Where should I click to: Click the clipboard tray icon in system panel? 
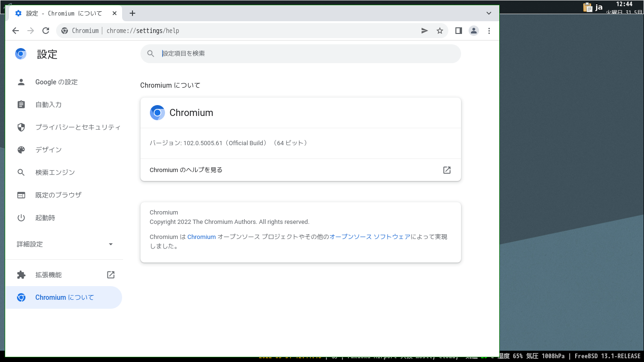tap(587, 7)
